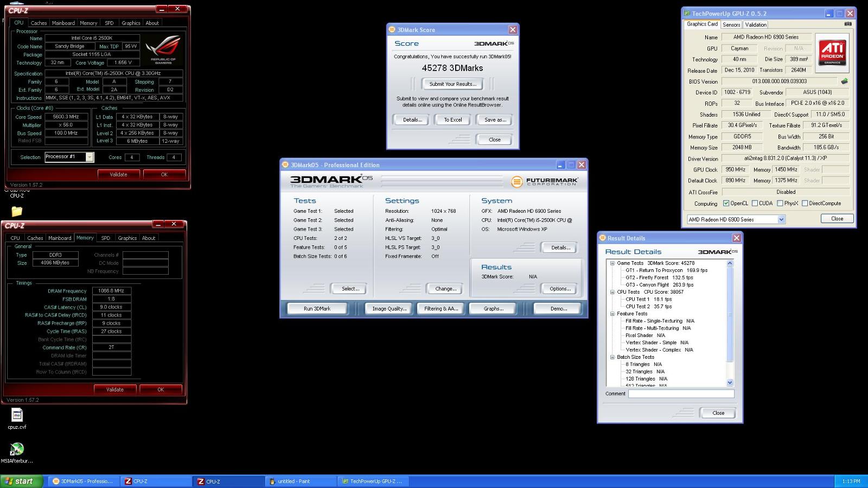This screenshot has height=488, width=868.
Task: Open the Caches tab in top CPU-Z
Action: point(39,23)
